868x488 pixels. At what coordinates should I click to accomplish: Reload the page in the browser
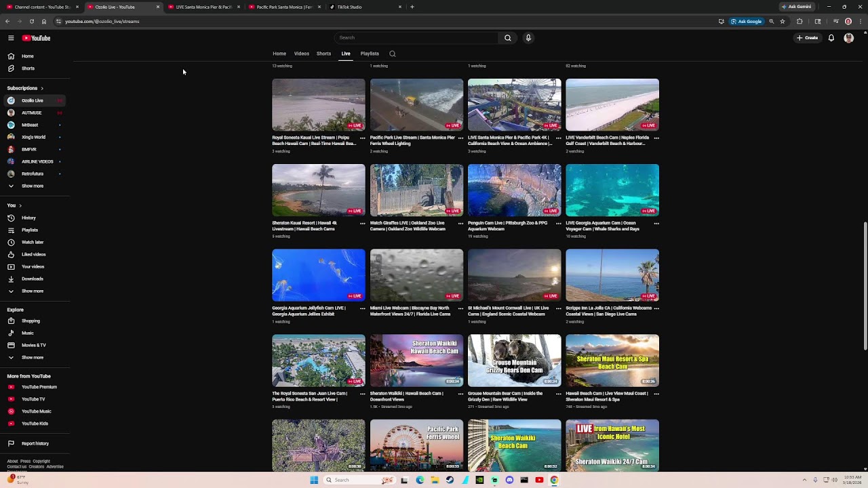click(31, 22)
